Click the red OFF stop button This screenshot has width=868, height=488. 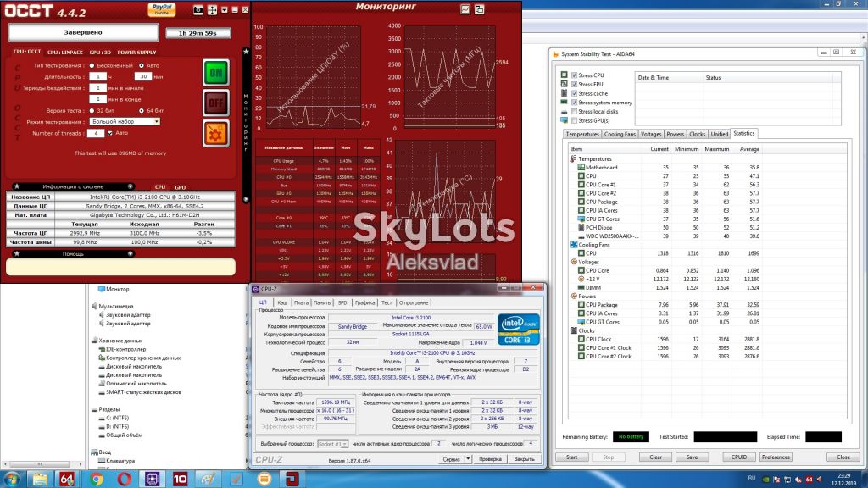pyautogui.click(x=215, y=103)
